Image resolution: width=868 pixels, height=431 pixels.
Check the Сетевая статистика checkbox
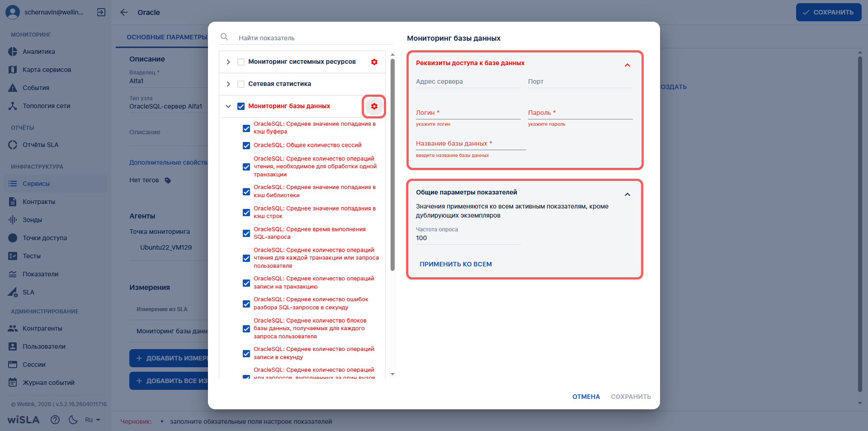(241, 84)
